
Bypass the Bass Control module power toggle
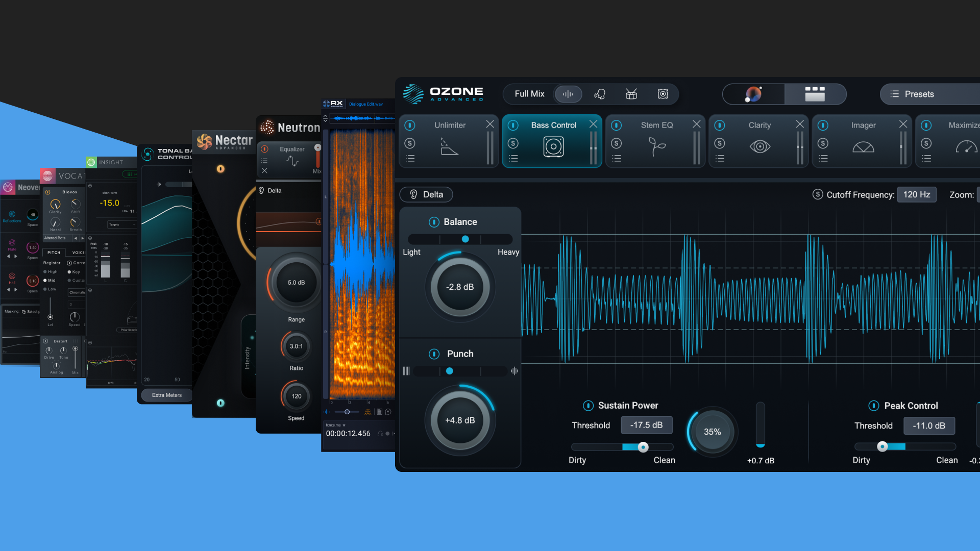[513, 125]
